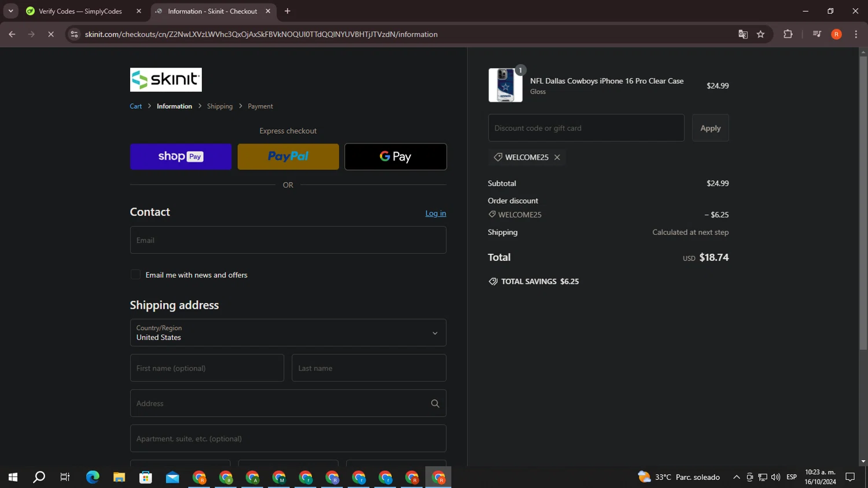Show hidden system tray icons
868x488 pixels.
point(737,477)
